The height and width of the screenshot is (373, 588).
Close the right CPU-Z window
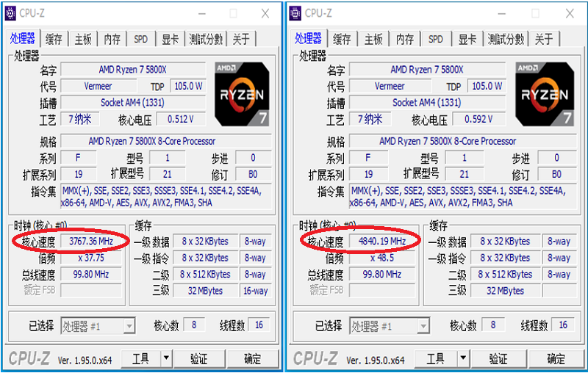(570, 14)
